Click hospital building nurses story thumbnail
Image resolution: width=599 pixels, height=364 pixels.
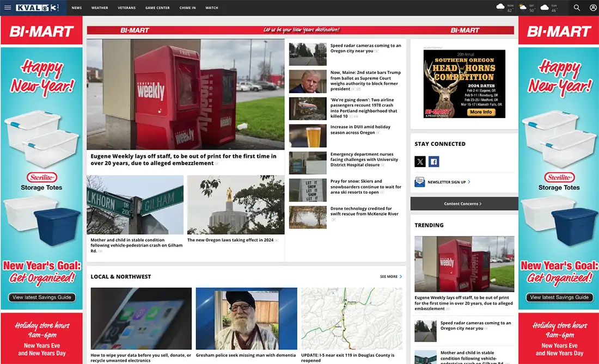(x=308, y=163)
